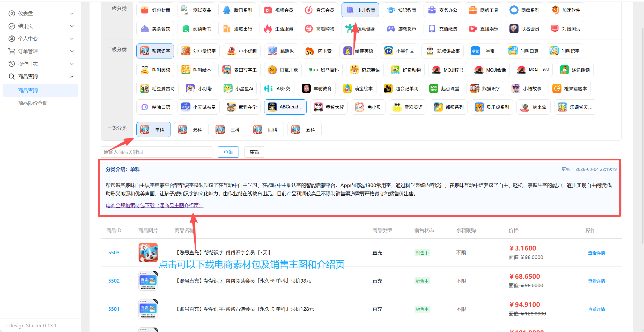Select the 游戏货币 category
Screen dimensions: 644x332
401,28
